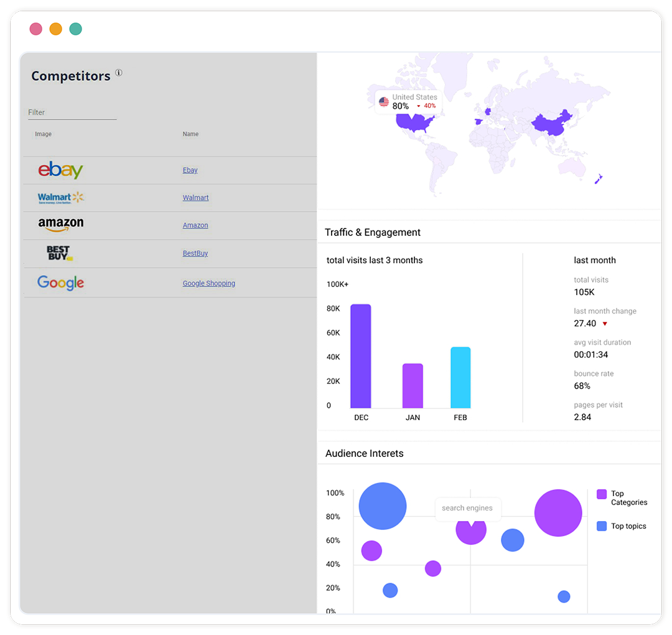
Task: Click the Walmart logo image
Action: (x=60, y=198)
